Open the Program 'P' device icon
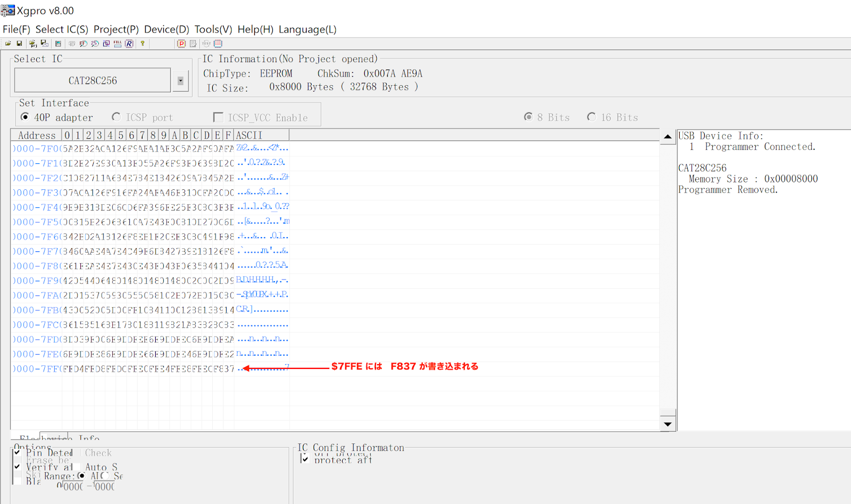The image size is (851, 504). 181,43
